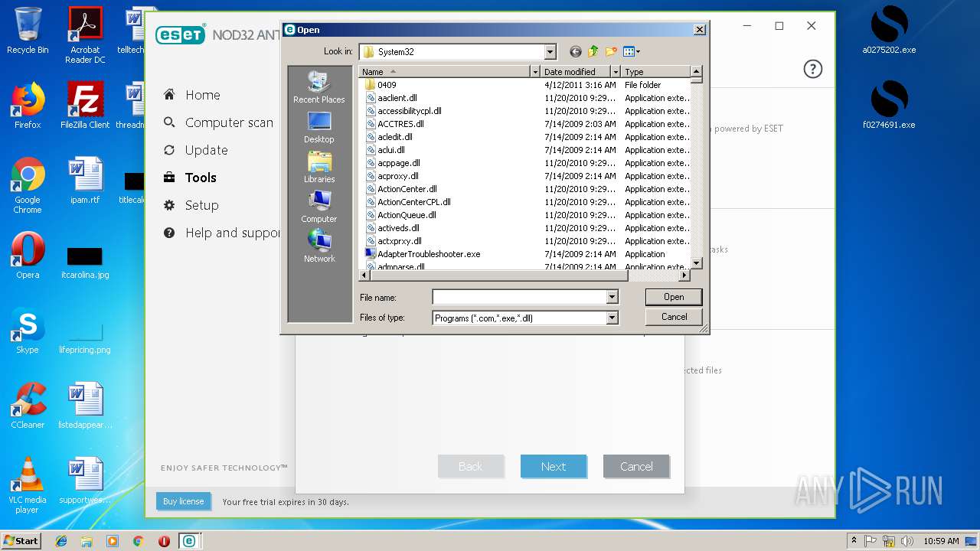Click Cancel button in ESET wizard

pyautogui.click(x=636, y=466)
